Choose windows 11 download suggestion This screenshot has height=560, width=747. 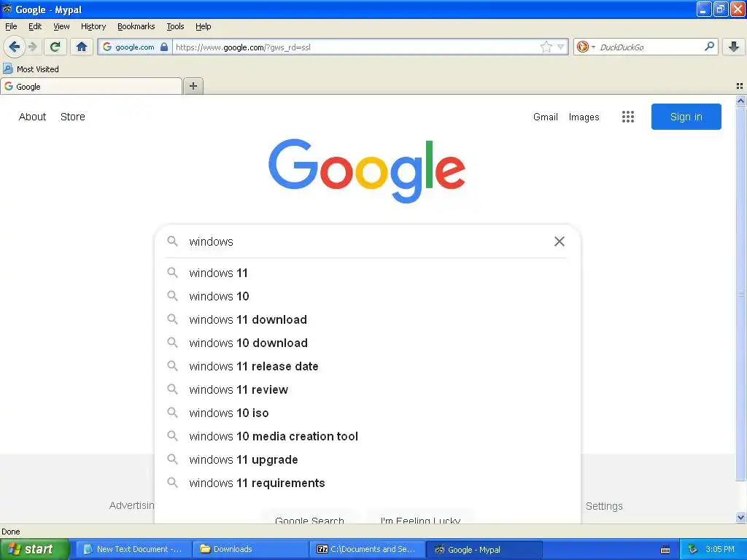coord(368,319)
